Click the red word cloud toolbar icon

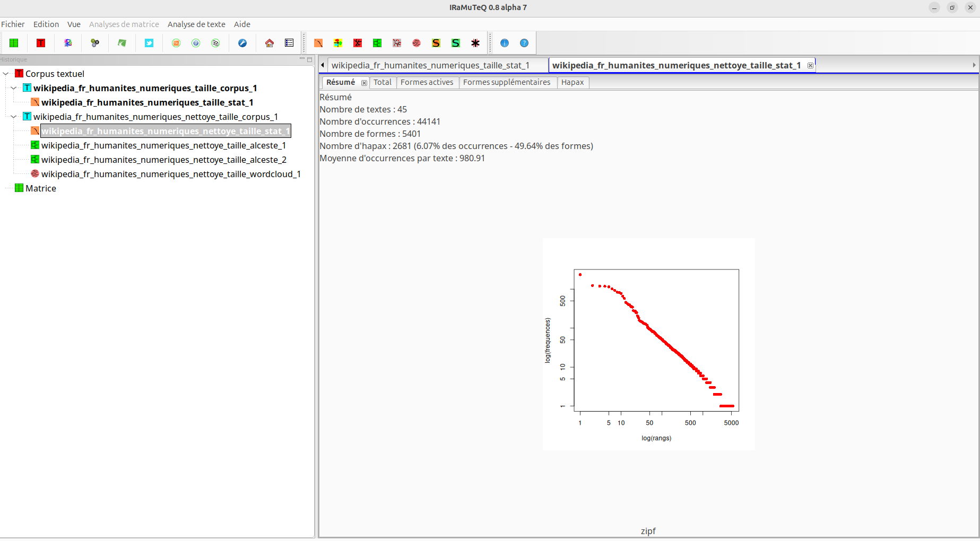click(417, 43)
